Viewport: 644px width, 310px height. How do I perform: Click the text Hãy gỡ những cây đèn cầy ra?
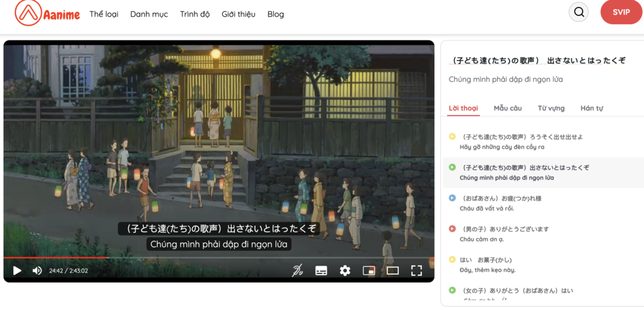tap(502, 147)
